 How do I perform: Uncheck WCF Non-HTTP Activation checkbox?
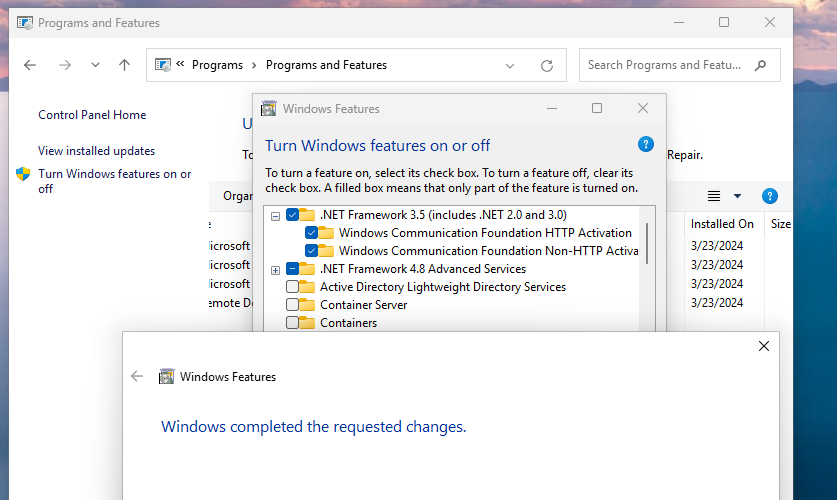click(x=311, y=251)
